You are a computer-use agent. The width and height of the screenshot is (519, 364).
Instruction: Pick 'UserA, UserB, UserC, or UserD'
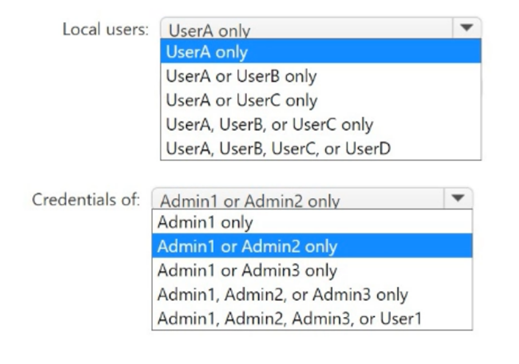click(321, 148)
